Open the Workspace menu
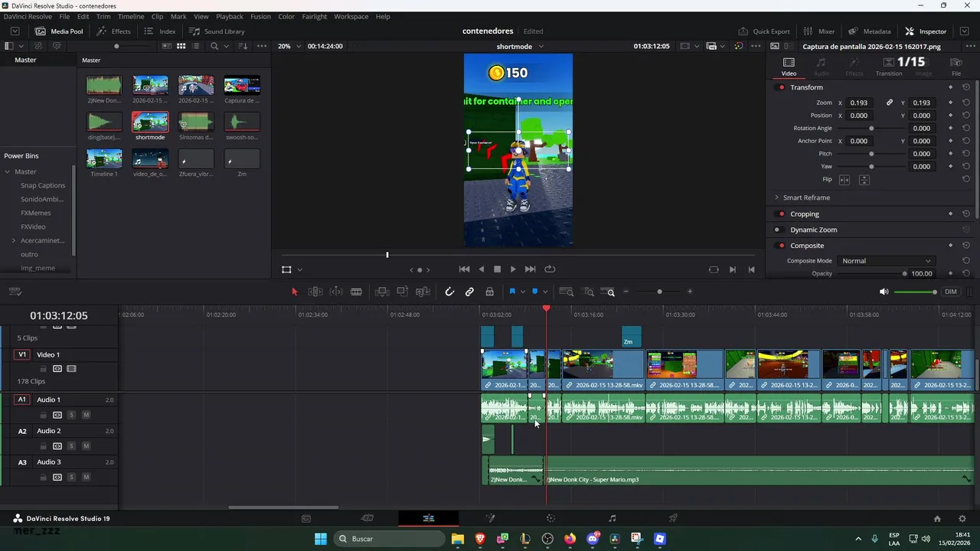Image resolution: width=980 pixels, height=551 pixels. tap(351, 16)
